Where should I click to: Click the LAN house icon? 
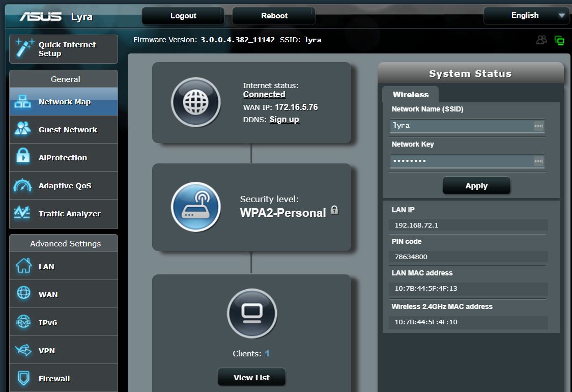pos(24,266)
